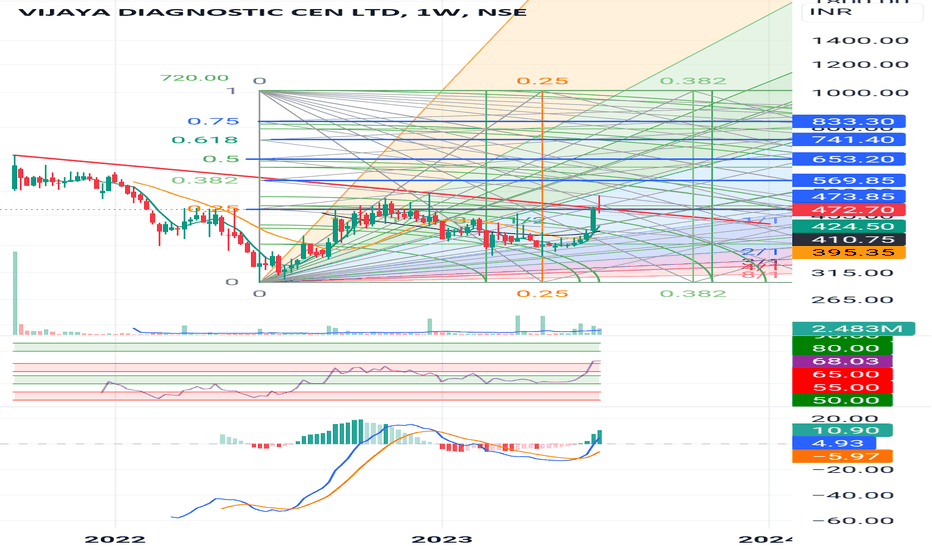Screen dimensions: 932x550
Task: Click the orange -5.97 signal value tag
Action: pos(843,457)
